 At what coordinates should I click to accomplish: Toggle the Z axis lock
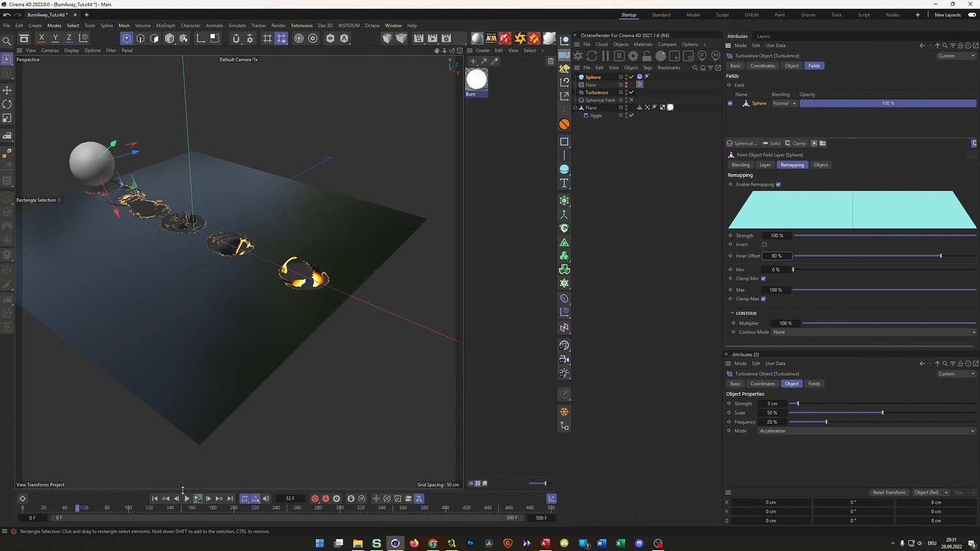(69, 39)
